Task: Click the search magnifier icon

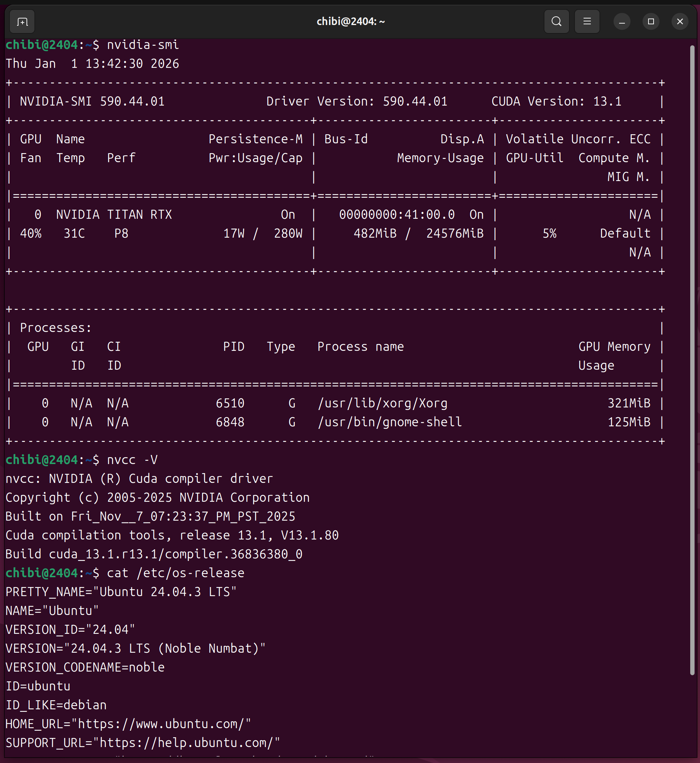Action: (x=556, y=22)
